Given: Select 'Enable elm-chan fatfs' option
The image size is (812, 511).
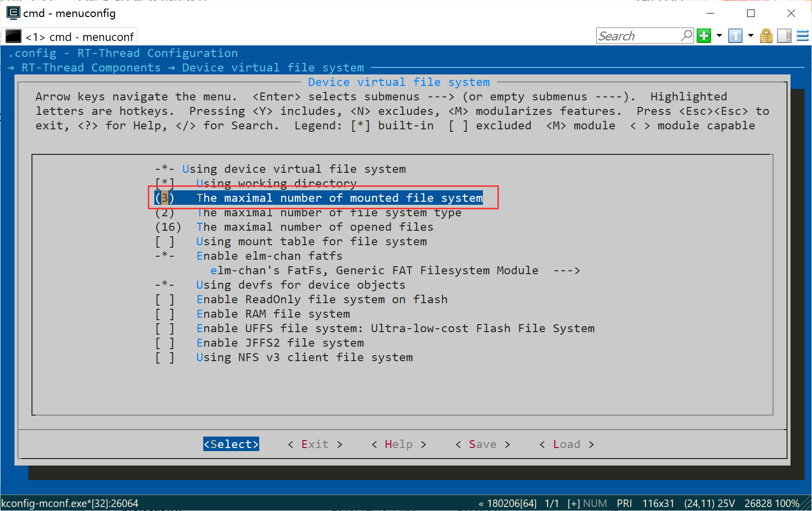Looking at the screenshot, I should 249,256.
